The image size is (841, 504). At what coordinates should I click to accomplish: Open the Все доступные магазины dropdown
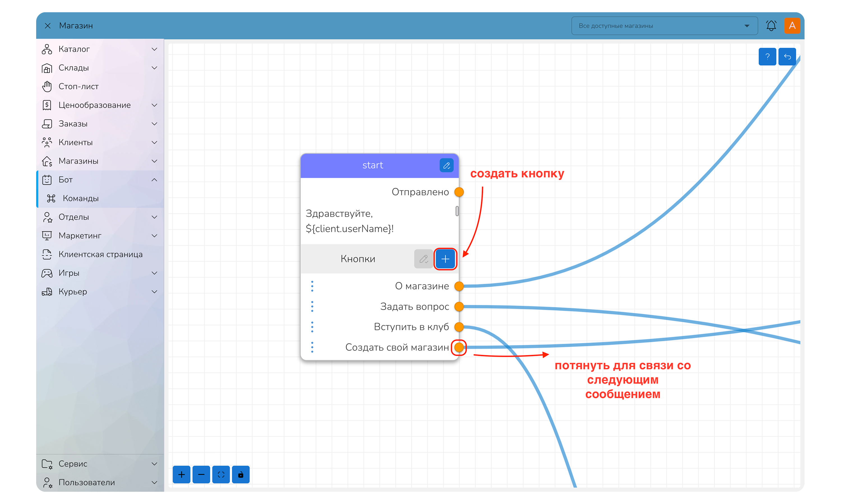coord(664,26)
